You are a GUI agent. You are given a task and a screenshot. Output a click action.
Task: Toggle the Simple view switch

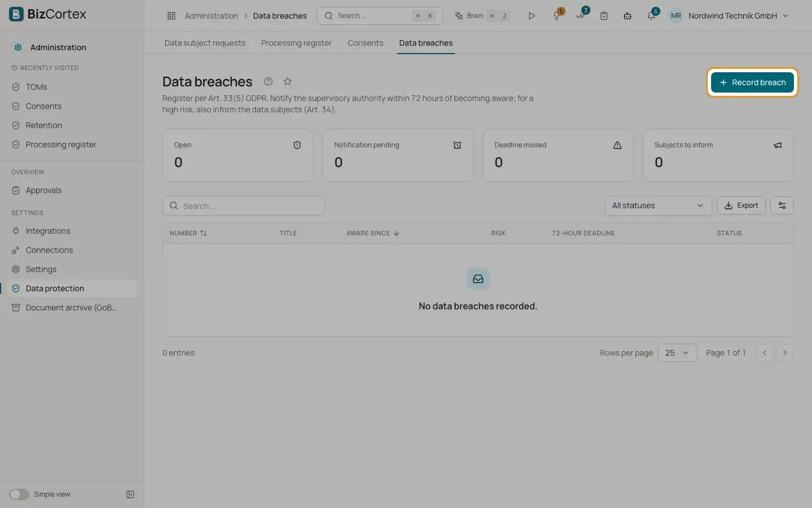(x=19, y=494)
